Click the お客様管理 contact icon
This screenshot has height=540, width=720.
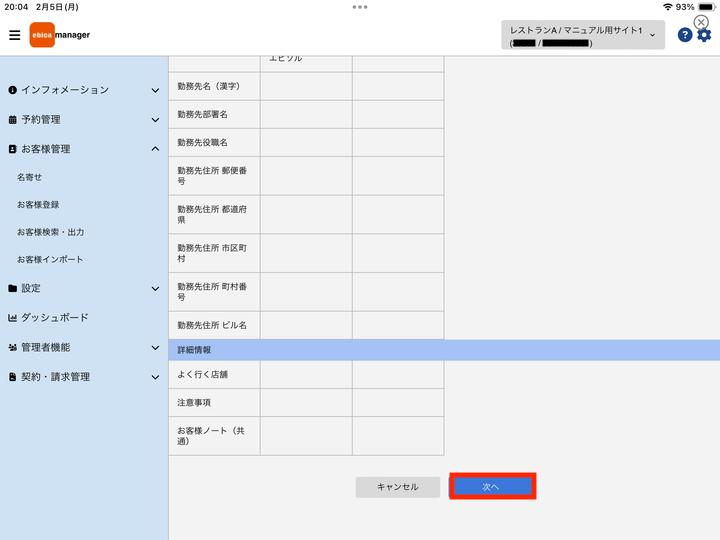click(x=12, y=149)
